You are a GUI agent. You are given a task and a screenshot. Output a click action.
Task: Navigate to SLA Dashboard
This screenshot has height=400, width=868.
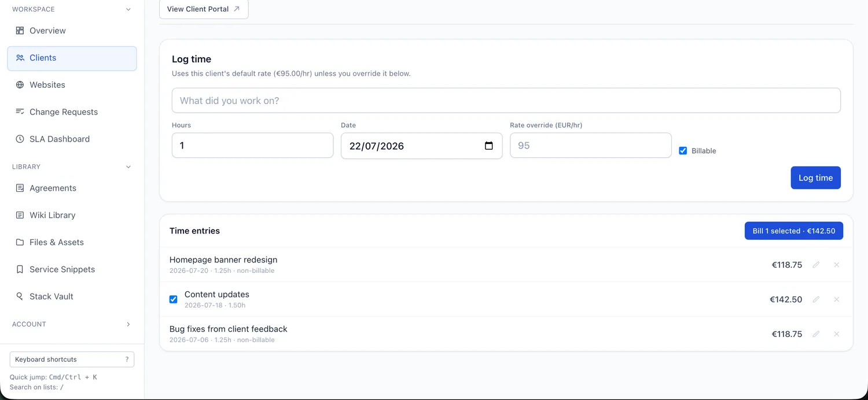[x=72, y=139]
